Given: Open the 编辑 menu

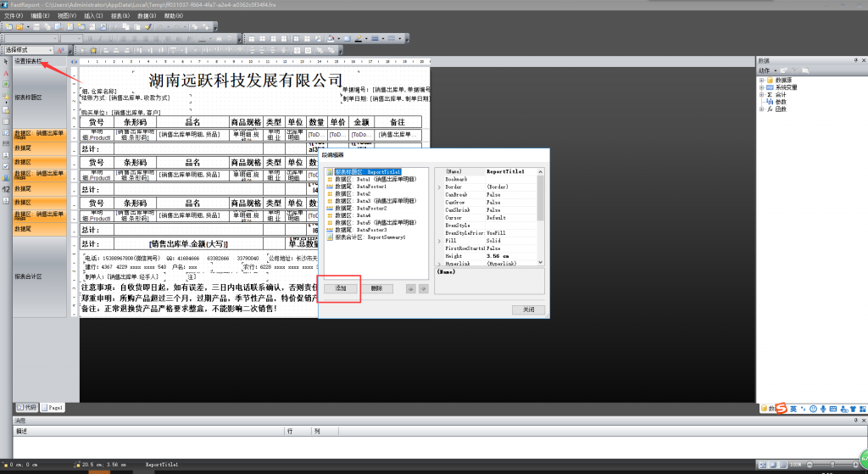Looking at the screenshot, I should click(40, 16).
